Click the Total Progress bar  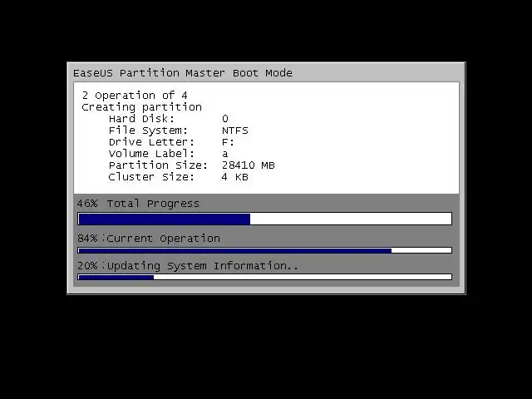[x=264, y=219]
